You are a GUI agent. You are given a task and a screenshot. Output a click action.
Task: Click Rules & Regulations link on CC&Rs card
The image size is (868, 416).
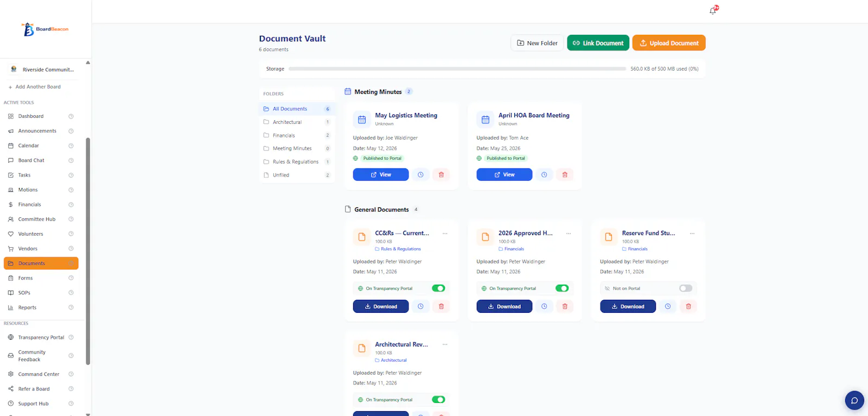(398, 249)
